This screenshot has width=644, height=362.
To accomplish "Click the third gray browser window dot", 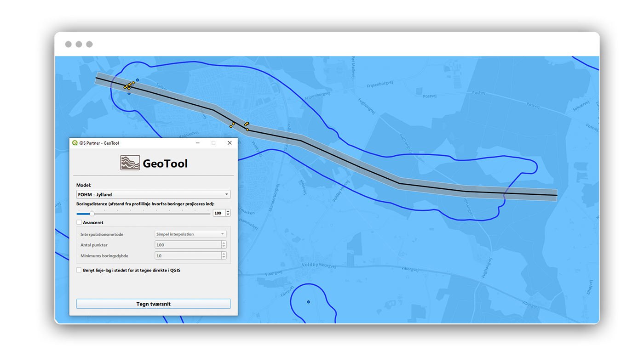I will 89,44.
